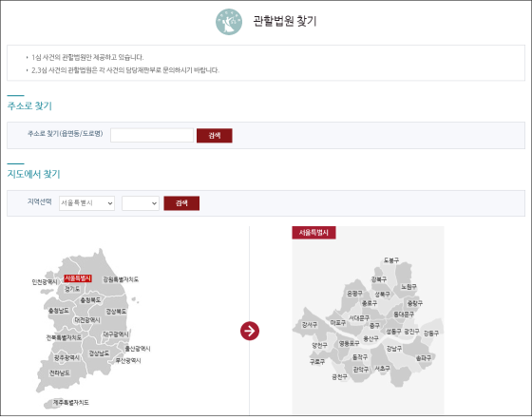The height and width of the screenshot is (420, 532).
Task: Select 경기도 on the Korea map
Action: 72,289
